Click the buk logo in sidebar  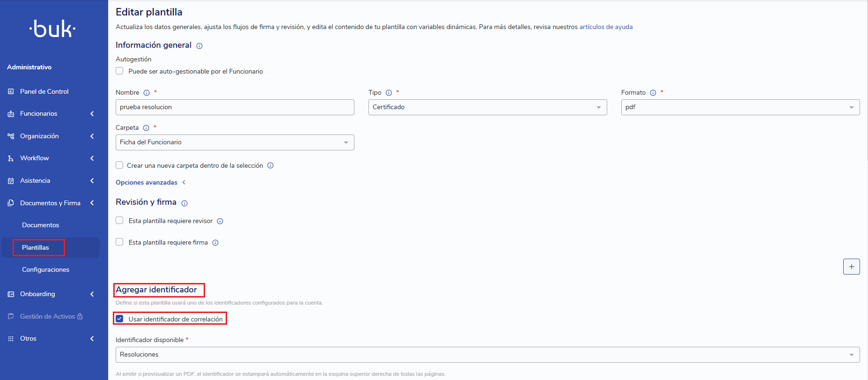52,29
